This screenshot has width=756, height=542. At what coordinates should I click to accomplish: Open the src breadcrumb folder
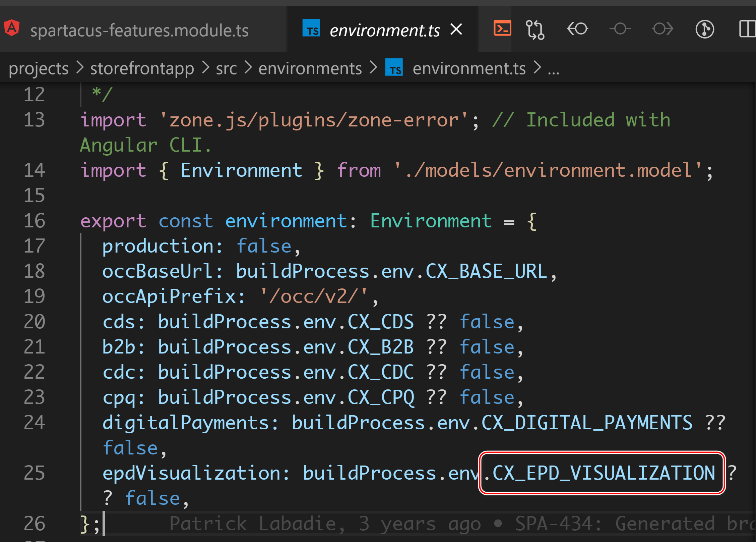(x=226, y=68)
